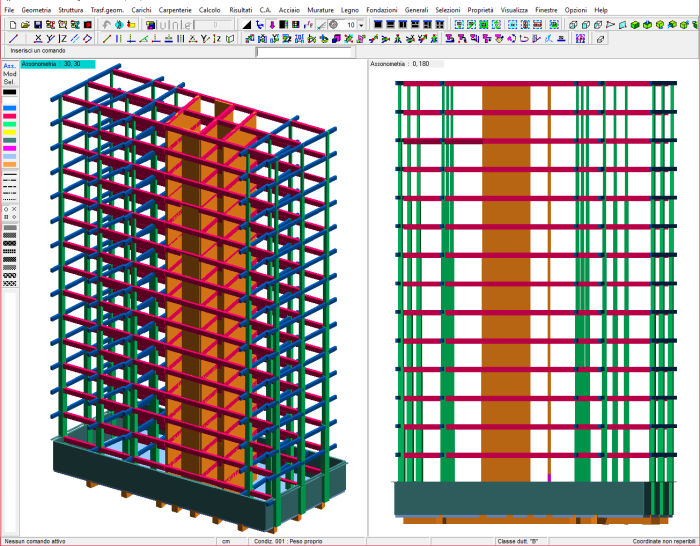Click the diagonal line draw tool
Viewport: 700px width, 546px height.
click(13, 39)
